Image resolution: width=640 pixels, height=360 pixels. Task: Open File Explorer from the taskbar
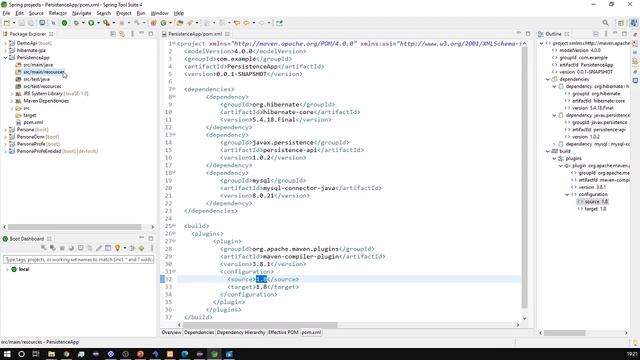click(51, 354)
